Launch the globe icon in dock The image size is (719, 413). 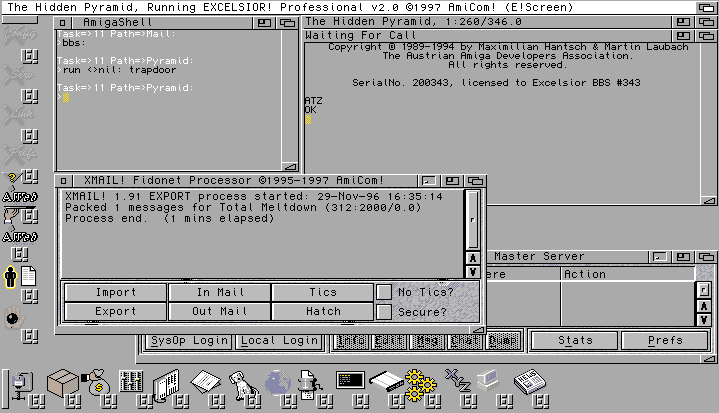[x=277, y=383]
